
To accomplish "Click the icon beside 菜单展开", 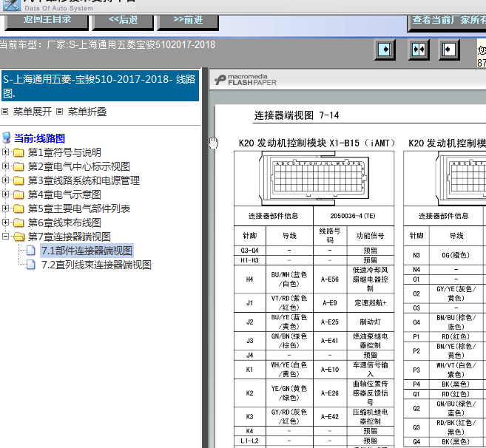I will (x=4, y=111).
